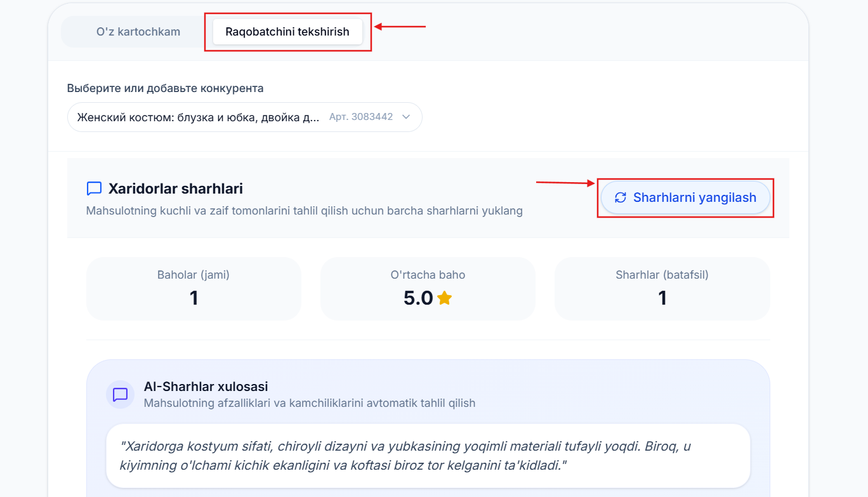
Task: Click the 'Mahsulotning afzalliklari va kamchiliklarini' subtitle
Action: pyautogui.click(x=310, y=403)
